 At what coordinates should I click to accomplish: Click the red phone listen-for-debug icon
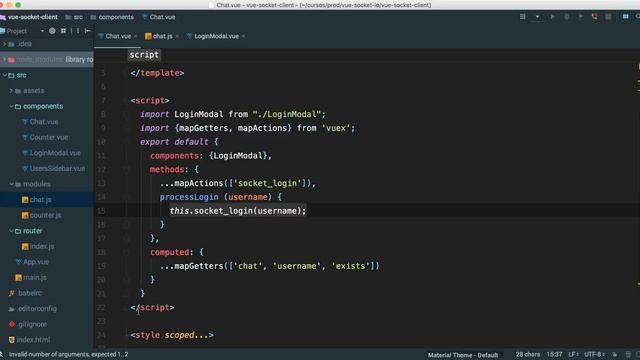[594, 17]
